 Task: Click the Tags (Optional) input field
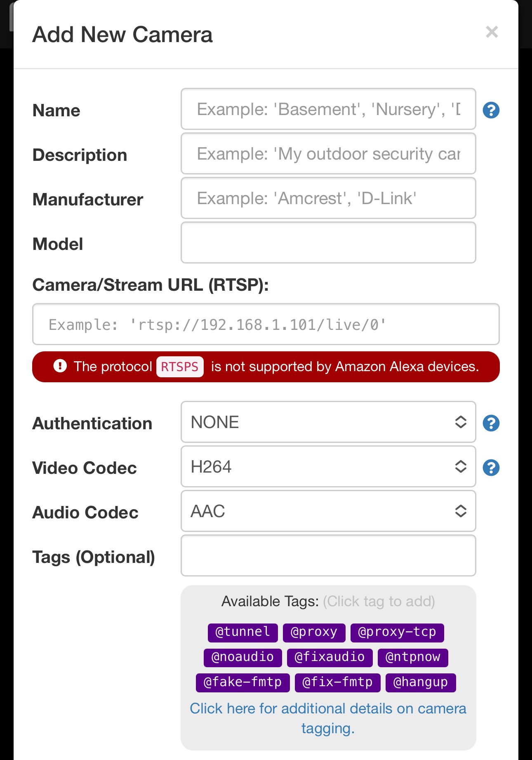tap(328, 556)
